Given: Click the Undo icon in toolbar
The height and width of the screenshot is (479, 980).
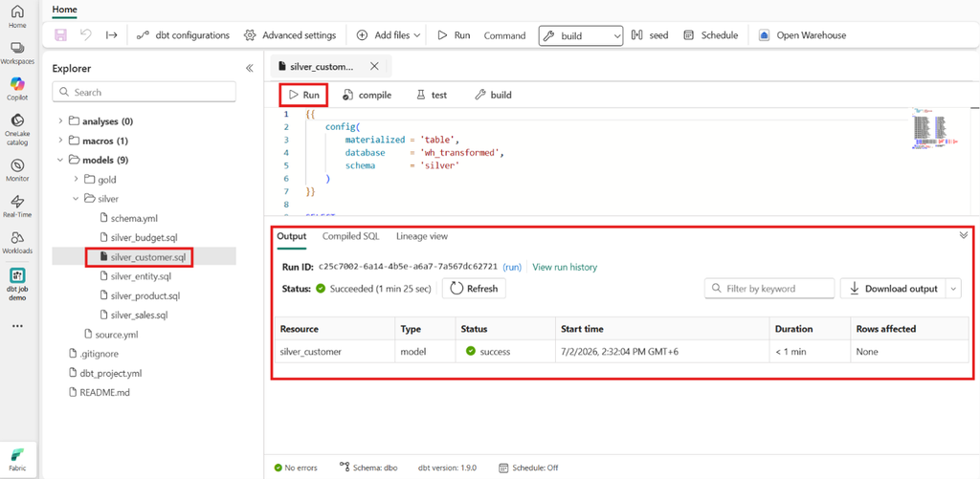Looking at the screenshot, I should coord(85,35).
